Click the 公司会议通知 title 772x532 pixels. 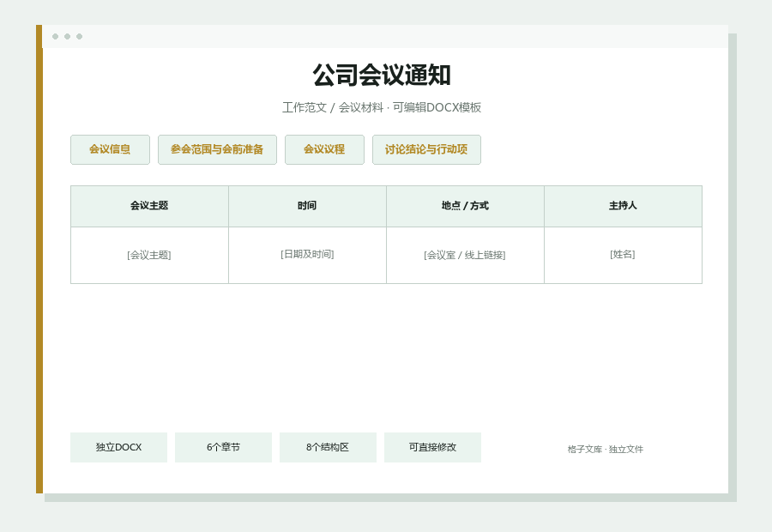[382, 75]
